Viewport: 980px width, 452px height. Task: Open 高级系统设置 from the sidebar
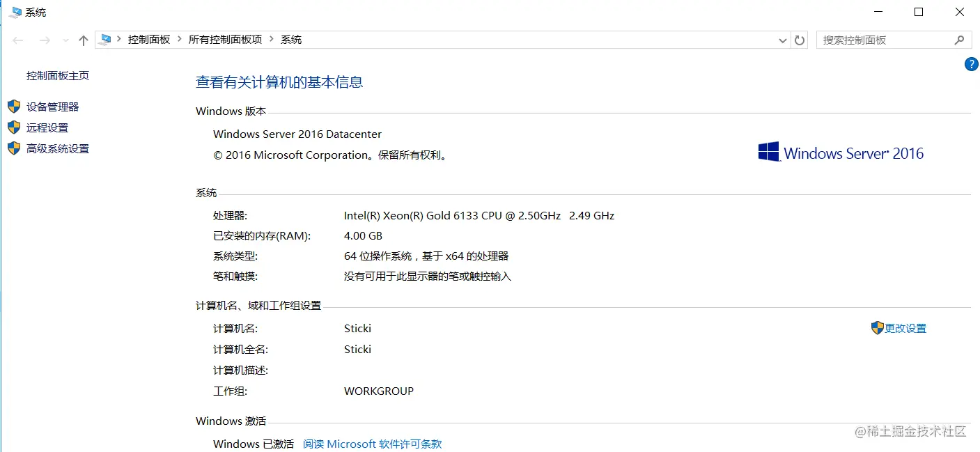[x=57, y=148]
